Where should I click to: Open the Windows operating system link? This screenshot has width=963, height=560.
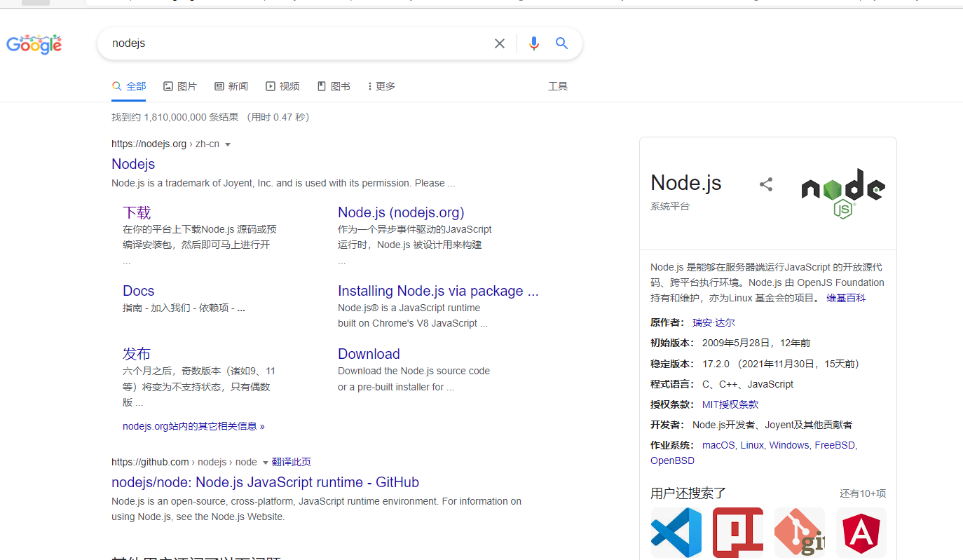[x=790, y=445]
